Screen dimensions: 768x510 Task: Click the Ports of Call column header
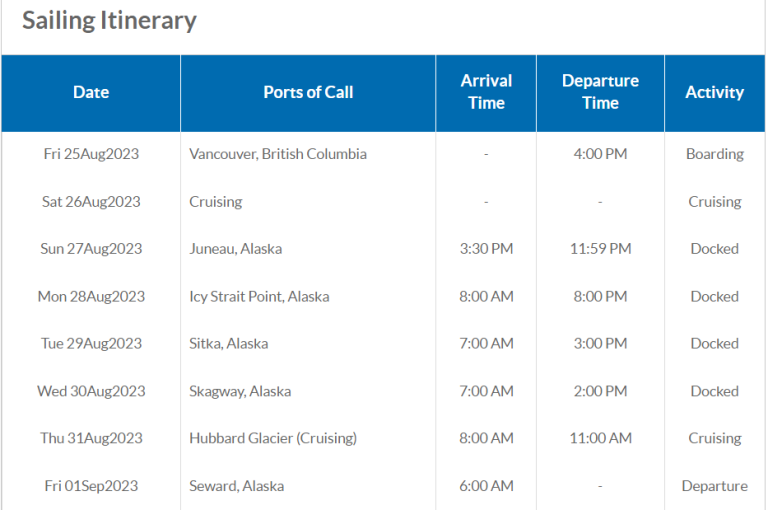tap(308, 92)
